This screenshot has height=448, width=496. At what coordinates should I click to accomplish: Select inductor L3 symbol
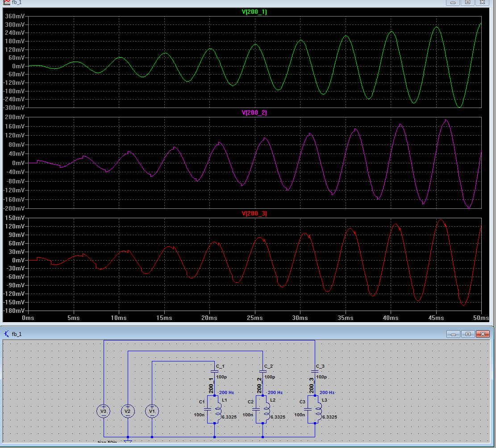coord(318,411)
